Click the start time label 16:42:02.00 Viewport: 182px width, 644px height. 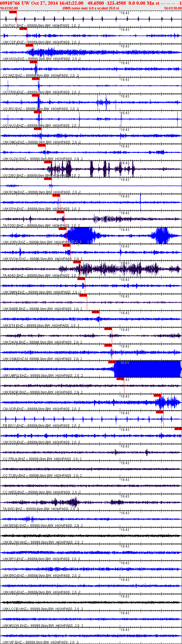tap(9, 8)
